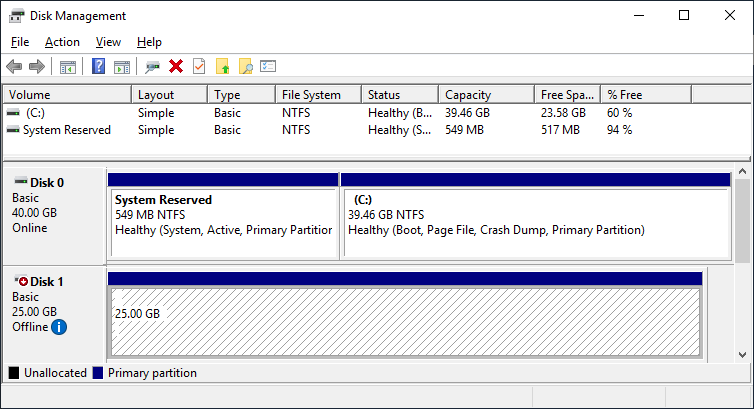
Task: Click the folder with magnifier icon
Action: [x=245, y=66]
